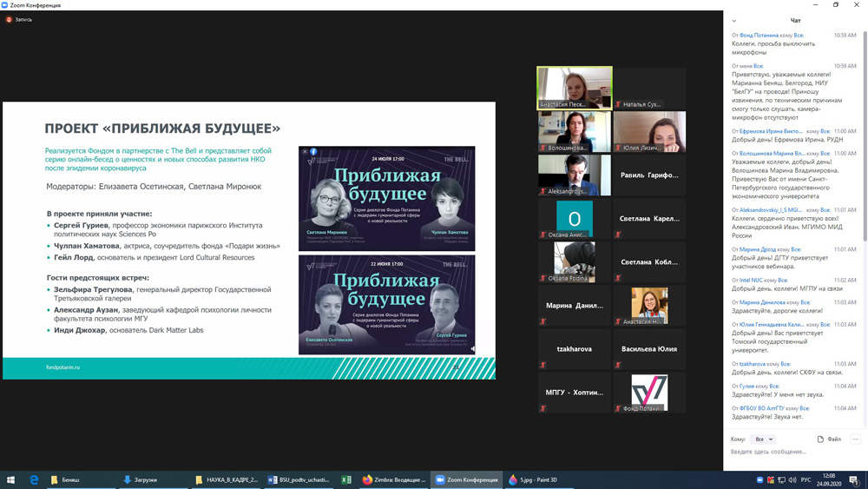Click the Kaspersky antivirus tray icon
The height and width of the screenshot is (489, 868).
pyautogui.click(x=771, y=479)
